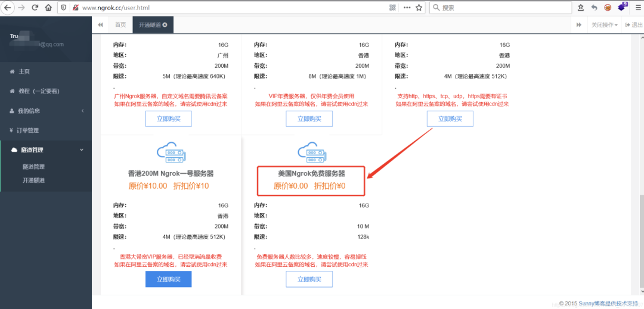The width and height of the screenshot is (644, 309).
Task: Click 立即购买 under the VIP年费服务器 card
Action: [309, 119]
